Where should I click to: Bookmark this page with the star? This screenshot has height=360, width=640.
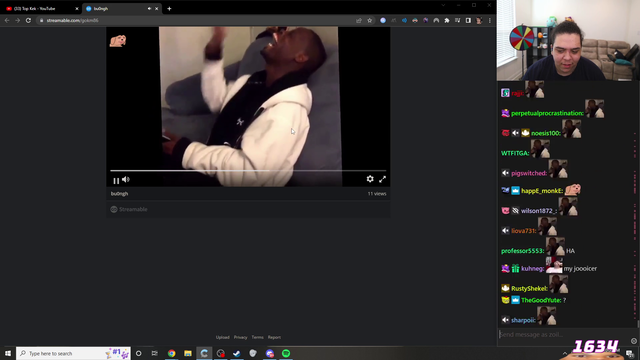pyautogui.click(x=369, y=20)
